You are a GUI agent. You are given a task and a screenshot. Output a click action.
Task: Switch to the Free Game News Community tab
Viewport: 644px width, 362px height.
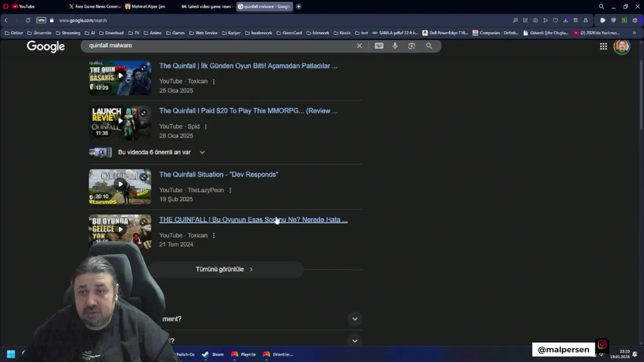coord(95,7)
